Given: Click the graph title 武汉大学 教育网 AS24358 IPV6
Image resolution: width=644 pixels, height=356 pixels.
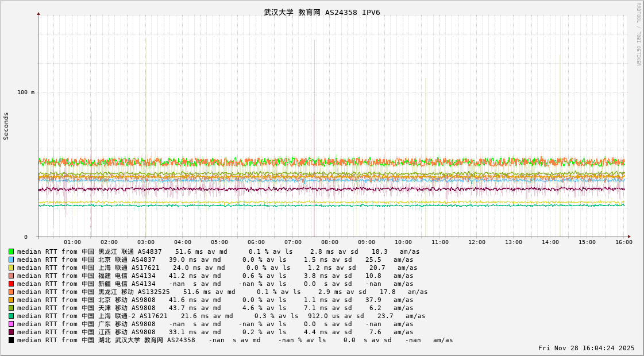Looking at the screenshot, I should (322, 13).
